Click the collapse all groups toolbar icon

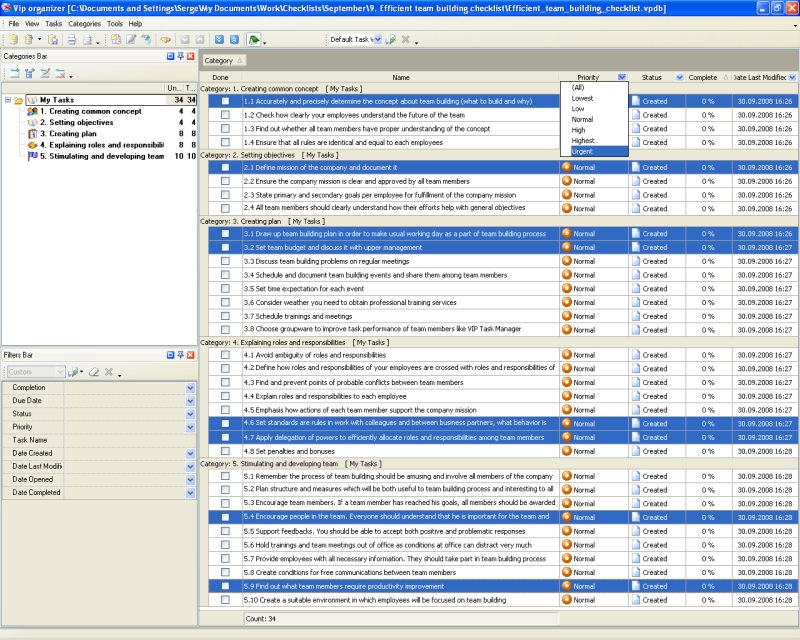(232, 40)
